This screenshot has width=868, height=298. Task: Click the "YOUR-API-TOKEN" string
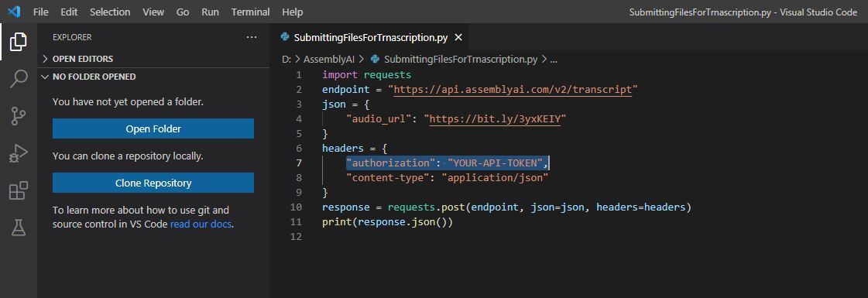495,163
